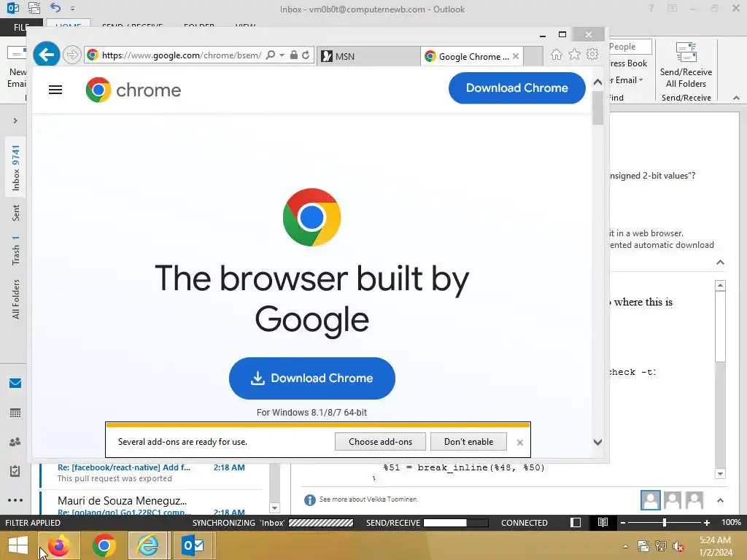
Task: Click the search magnifier in the address bar
Action: point(270,55)
